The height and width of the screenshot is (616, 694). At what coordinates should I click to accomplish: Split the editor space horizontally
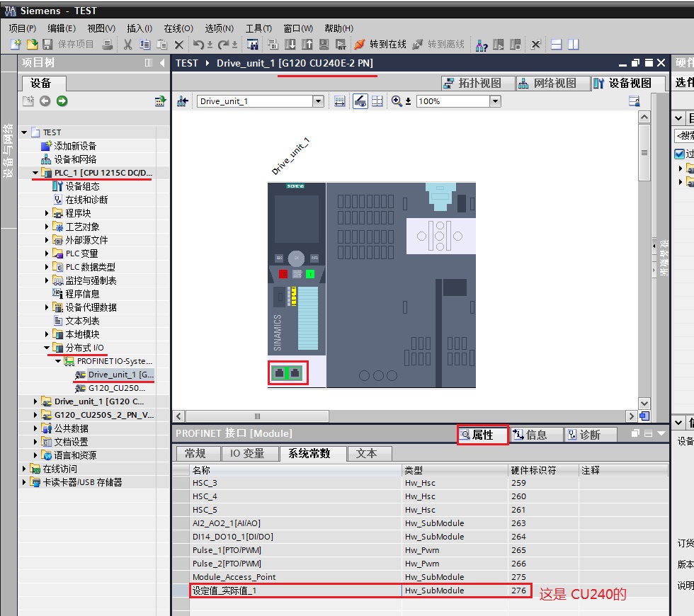pos(557,44)
